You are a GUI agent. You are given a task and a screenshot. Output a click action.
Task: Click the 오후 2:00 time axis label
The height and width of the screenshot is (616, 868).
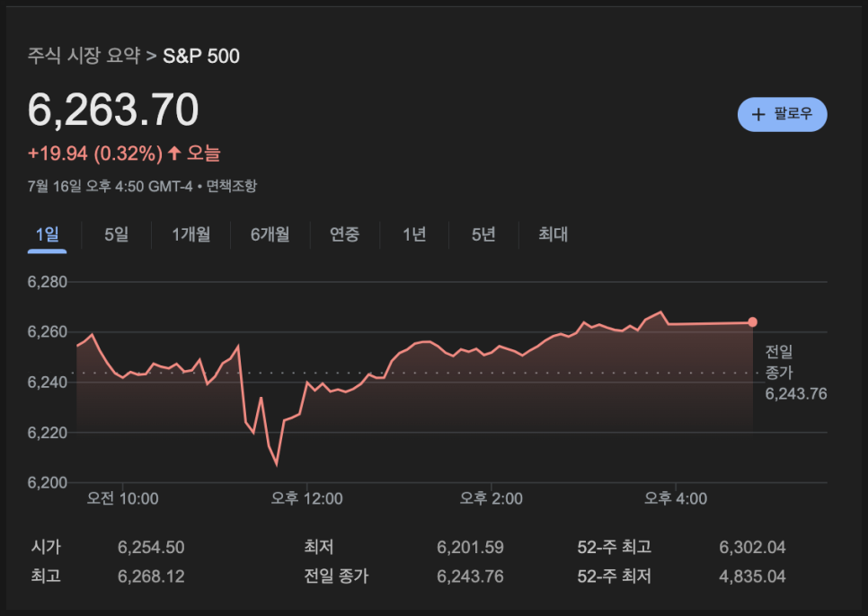[491, 498]
